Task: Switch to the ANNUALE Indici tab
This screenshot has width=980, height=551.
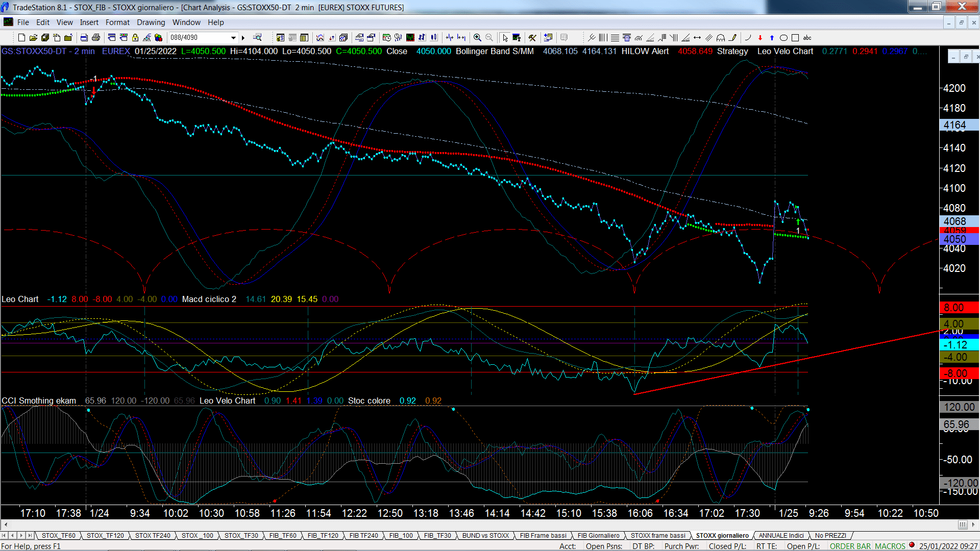Action: (781, 536)
